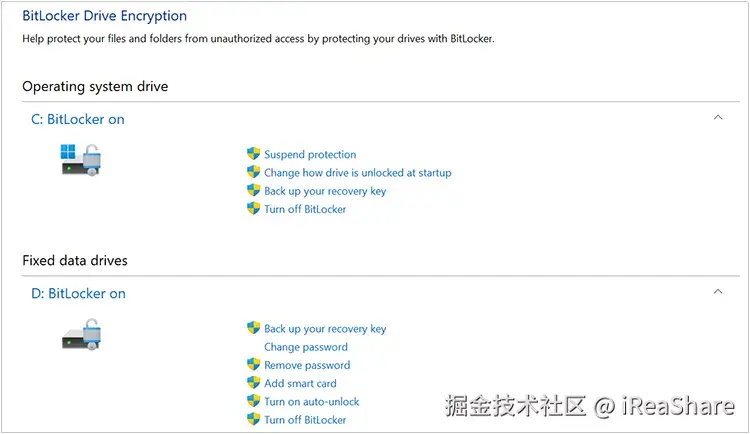Click shield icon next to Change how drive is unlocked
The image size is (750, 434).
click(253, 172)
